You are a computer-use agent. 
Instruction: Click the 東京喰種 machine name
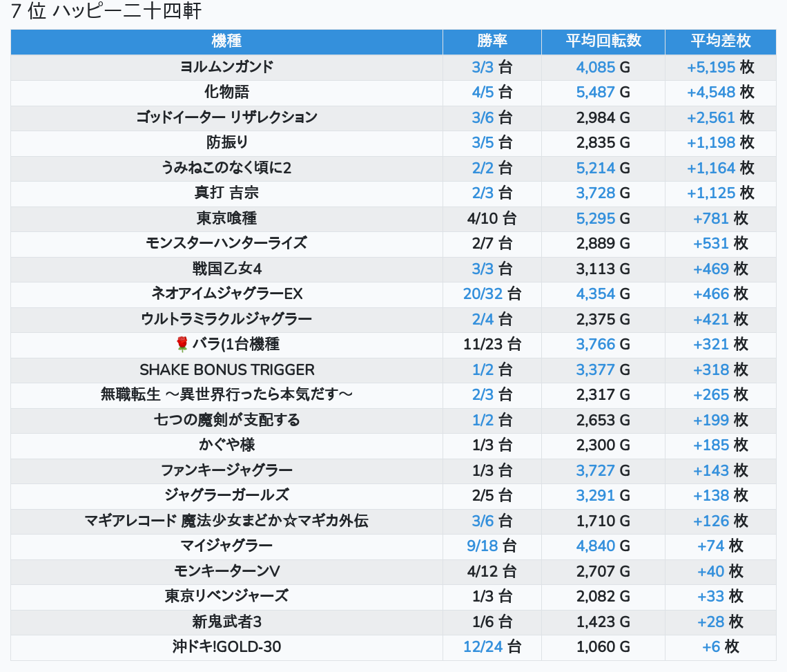pos(226,218)
